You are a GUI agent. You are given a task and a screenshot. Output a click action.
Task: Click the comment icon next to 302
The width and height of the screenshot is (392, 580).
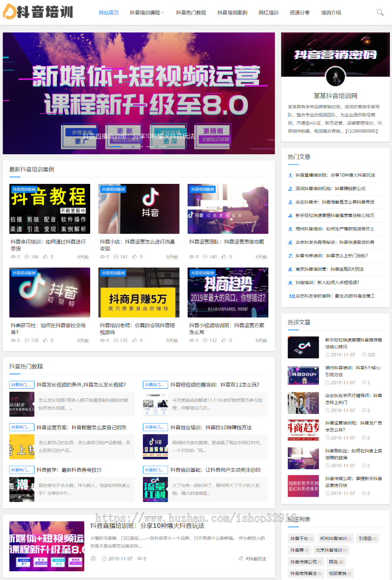(364, 355)
